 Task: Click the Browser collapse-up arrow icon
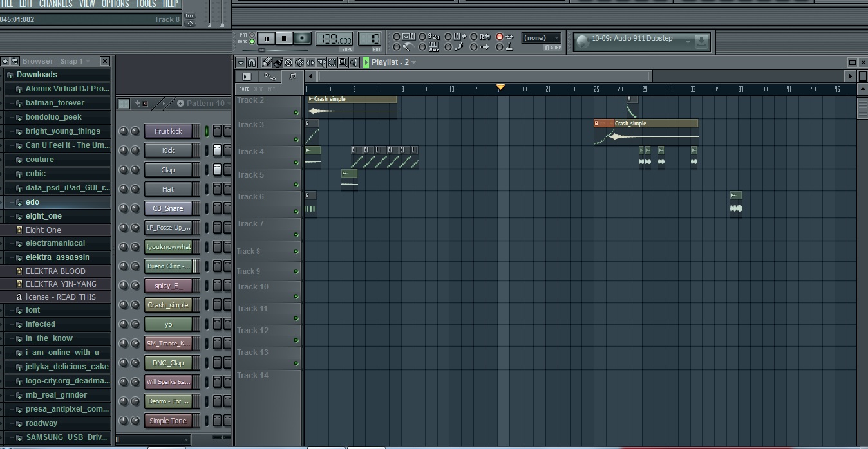point(5,61)
